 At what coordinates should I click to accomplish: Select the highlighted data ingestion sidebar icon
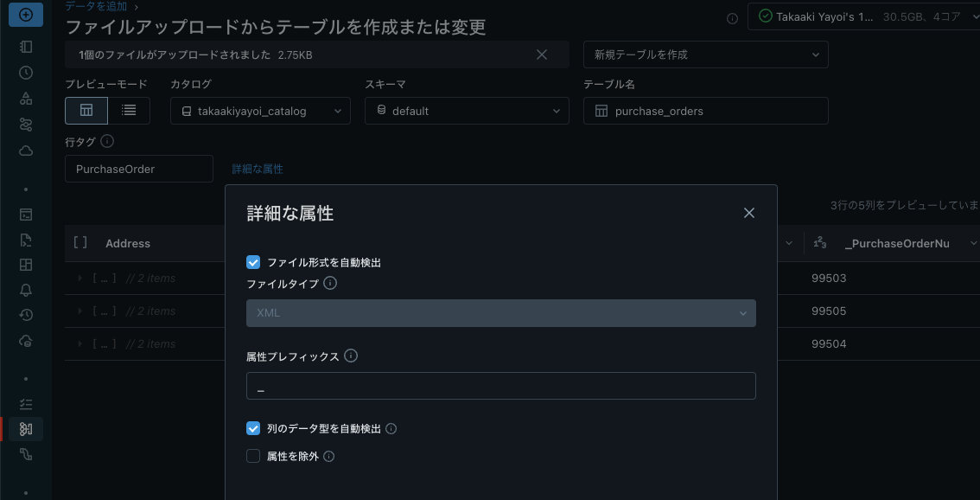(25, 428)
